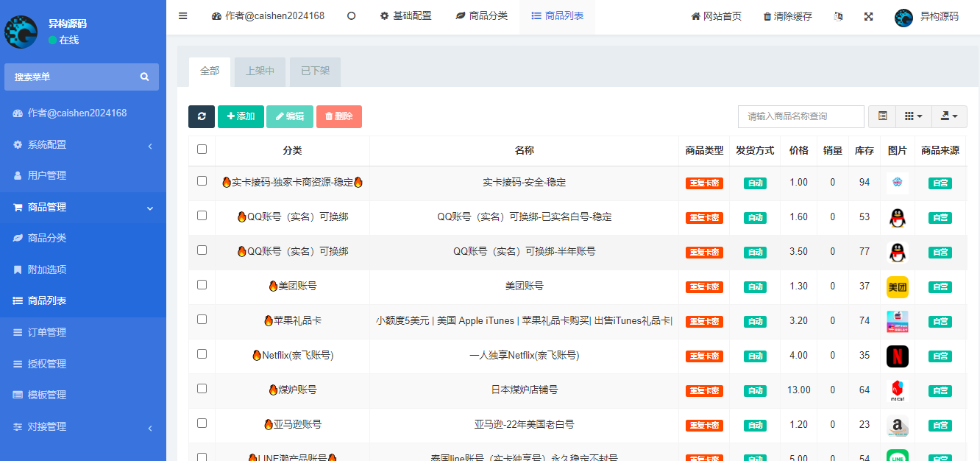Open 订单管理 in the sidebar
980x461 pixels.
coord(47,332)
